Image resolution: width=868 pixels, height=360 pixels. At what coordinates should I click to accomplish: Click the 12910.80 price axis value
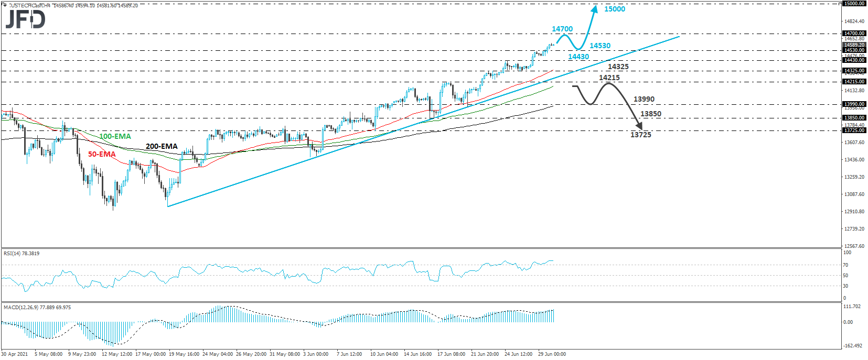click(854, 212)
